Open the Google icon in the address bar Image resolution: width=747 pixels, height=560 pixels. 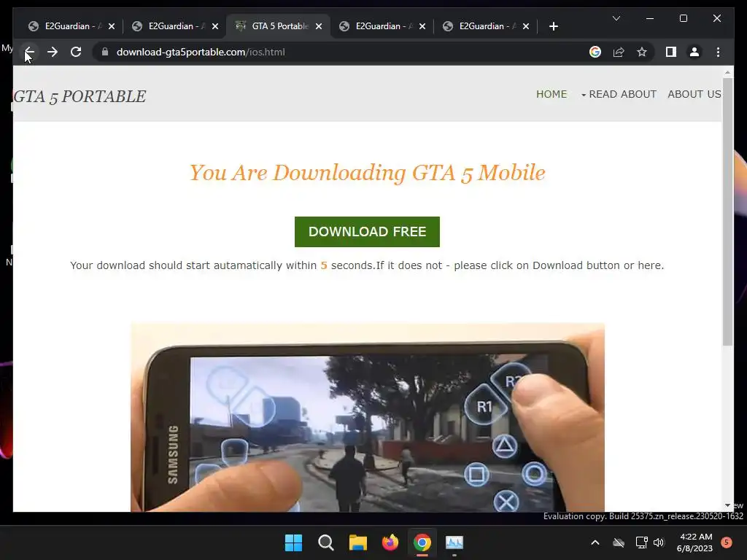click(595, 52)
